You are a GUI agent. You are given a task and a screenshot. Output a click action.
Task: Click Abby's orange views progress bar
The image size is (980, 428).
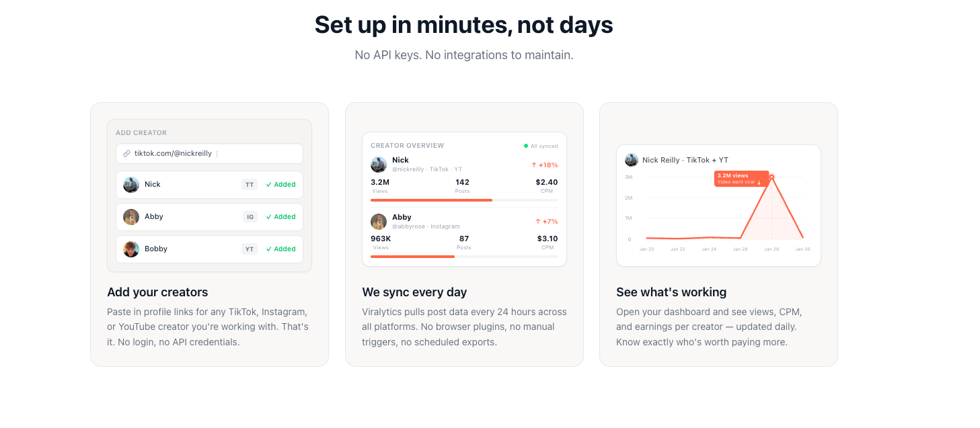tap(412, 257)
